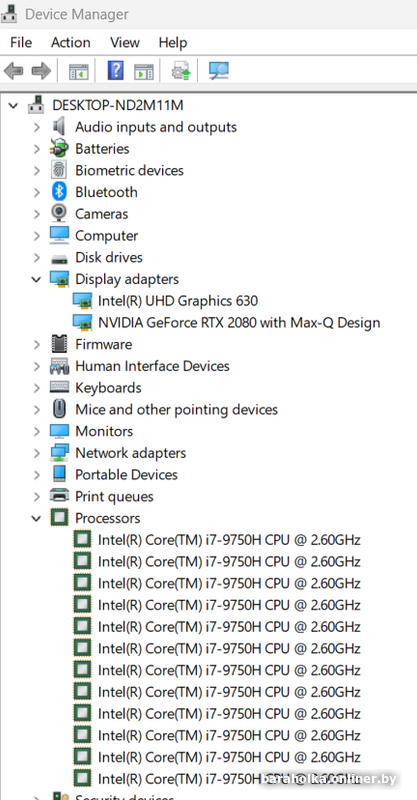
Task: Click the Keyboards icon
Action: 59,387
